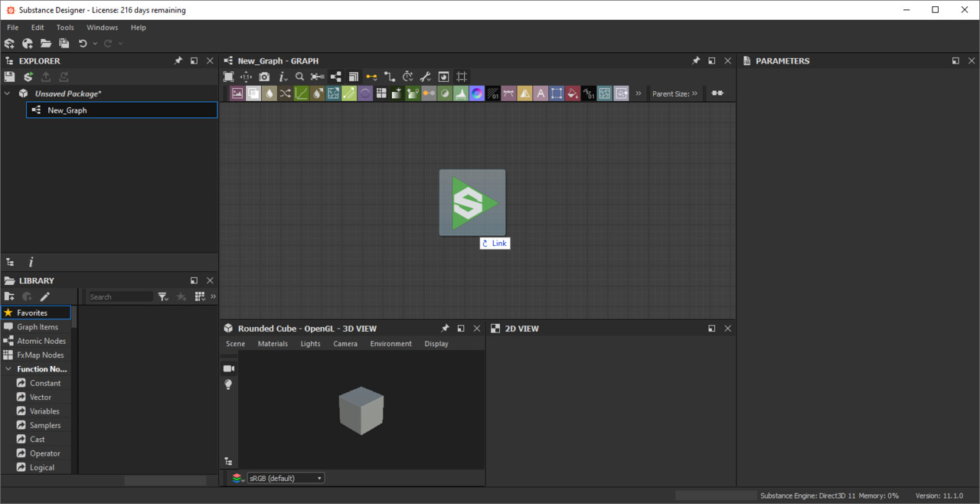Click the pencil edit icon in Library

(45, 296)
